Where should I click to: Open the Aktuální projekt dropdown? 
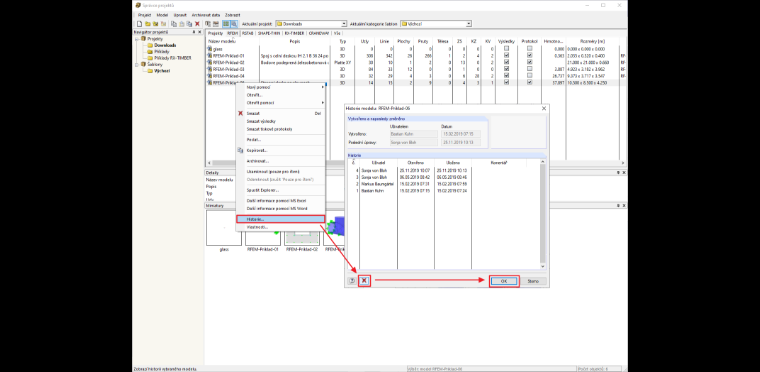click(x=344, y=24)
